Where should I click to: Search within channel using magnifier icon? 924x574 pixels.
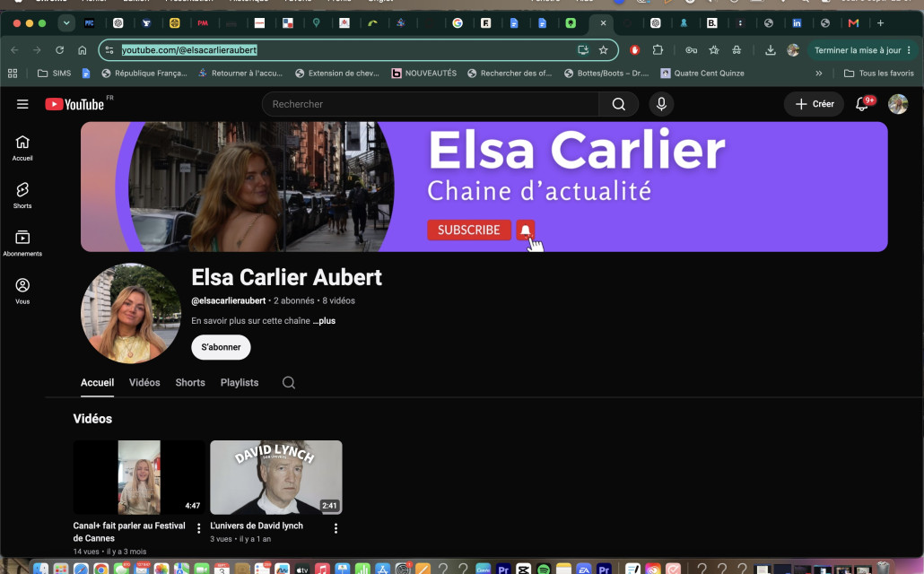289,382
